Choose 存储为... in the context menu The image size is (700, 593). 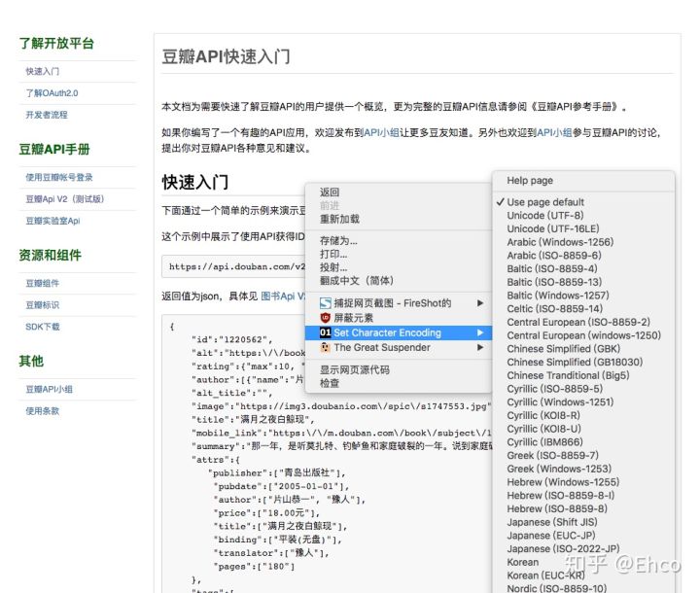(x=339, y=241)
